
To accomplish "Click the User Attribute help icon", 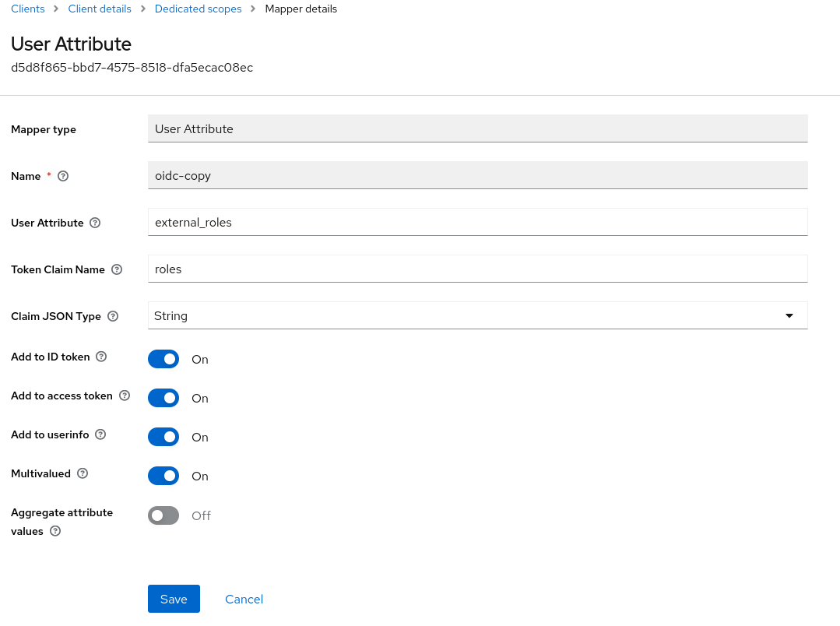I will (94, 223).
